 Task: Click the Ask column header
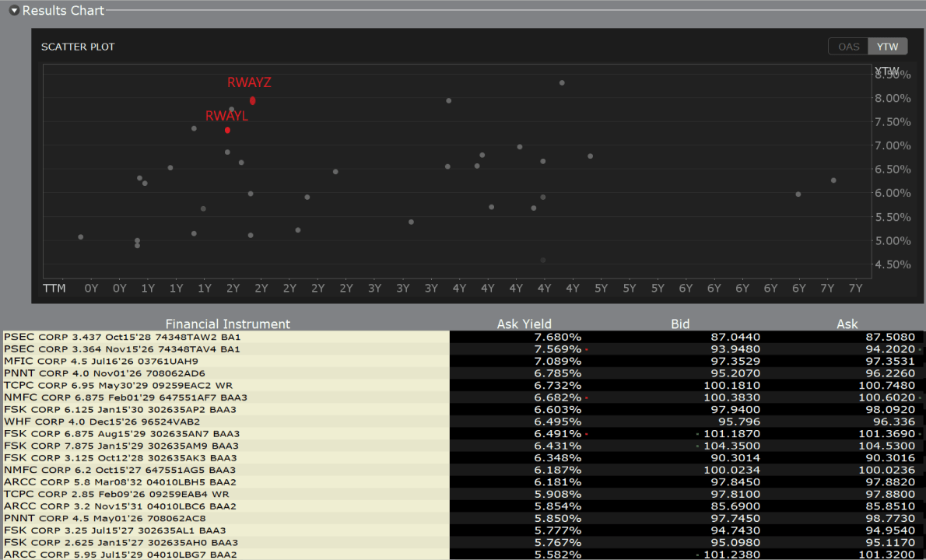tap(847, 324)
